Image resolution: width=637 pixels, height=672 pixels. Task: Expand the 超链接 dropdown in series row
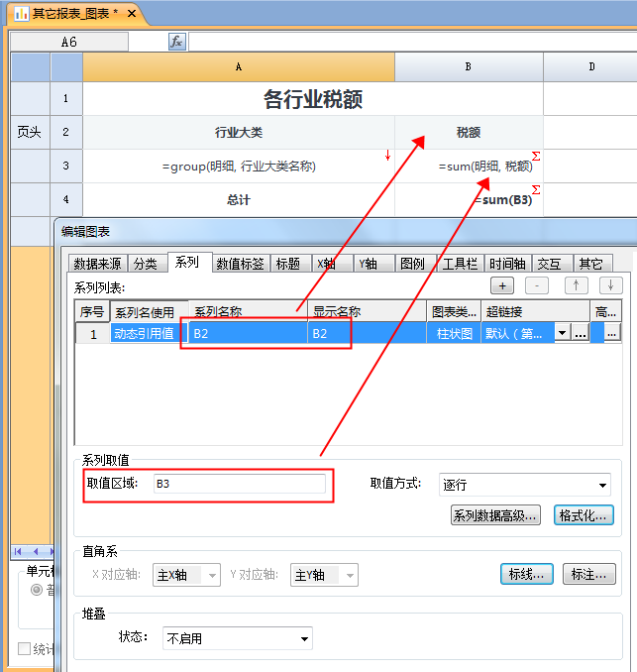pos(563,334)
